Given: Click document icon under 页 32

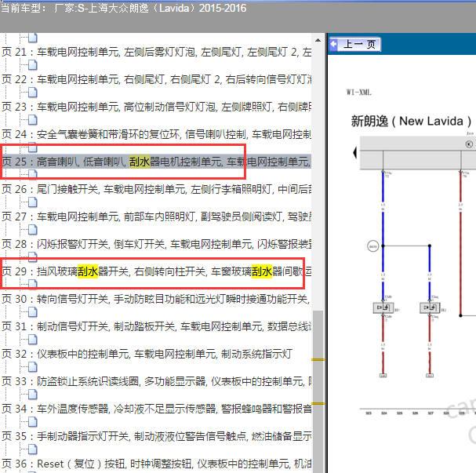Looking at the screenshot, I should coord(32,367).
